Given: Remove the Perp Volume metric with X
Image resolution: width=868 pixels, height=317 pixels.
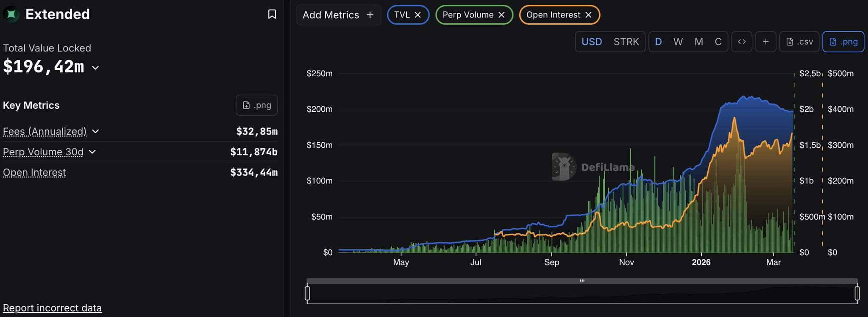Looking at the screenshot, I should click(x=501, y=15).
